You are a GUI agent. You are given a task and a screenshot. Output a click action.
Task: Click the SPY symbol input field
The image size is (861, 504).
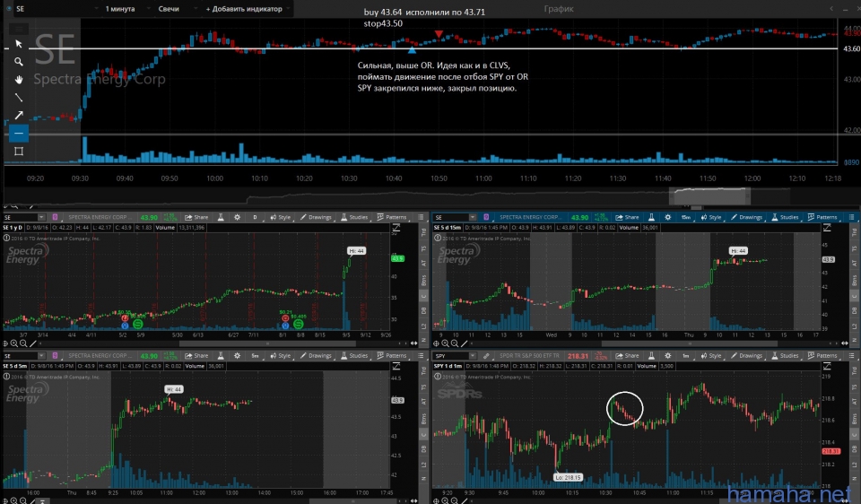(451, 356)
